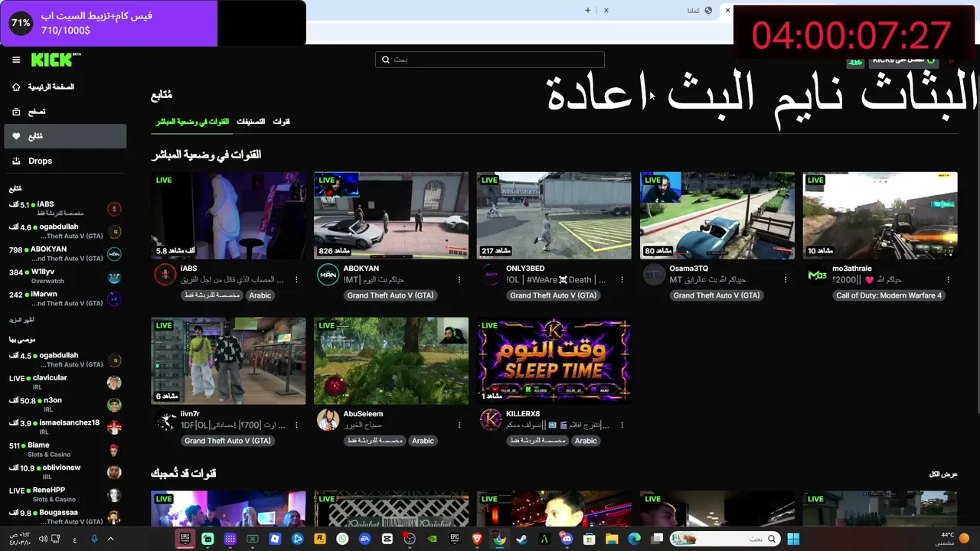Open n3on in the recommended sidebar list
Image resolution: width=980 pixels, height=551 pixels.
[65, 404]
